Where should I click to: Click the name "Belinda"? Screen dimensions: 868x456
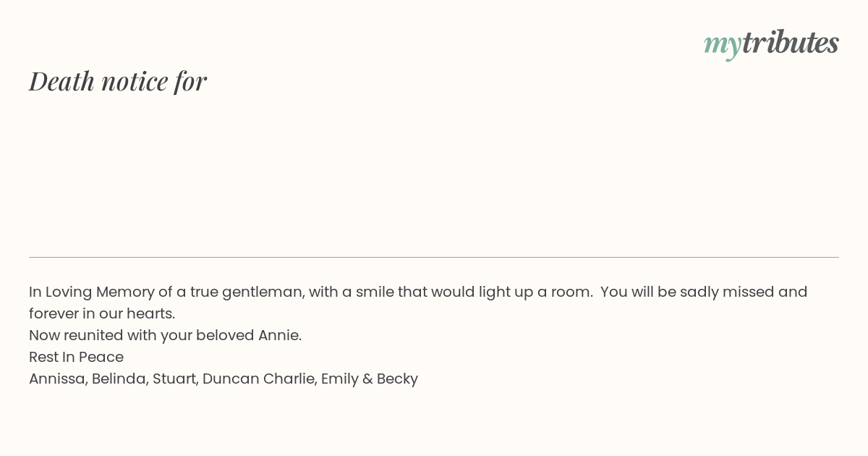point(119,379)
